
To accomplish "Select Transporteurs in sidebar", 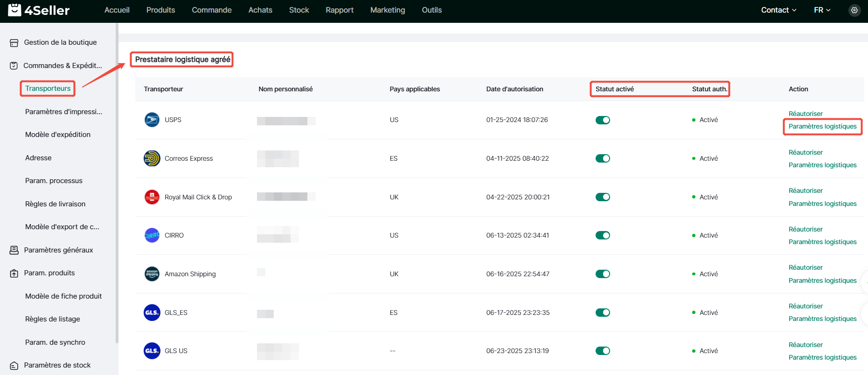I will (48, 89).
